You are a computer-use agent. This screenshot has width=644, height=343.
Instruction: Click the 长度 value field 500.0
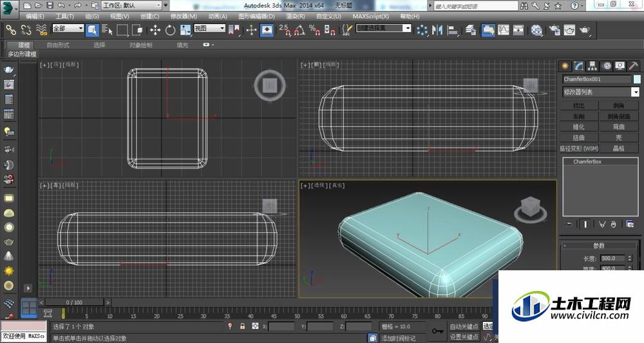coord(613,259)
